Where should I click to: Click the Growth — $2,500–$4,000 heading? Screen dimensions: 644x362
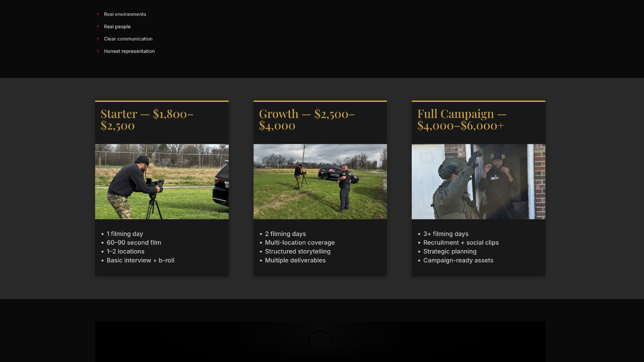coord(307,119)
